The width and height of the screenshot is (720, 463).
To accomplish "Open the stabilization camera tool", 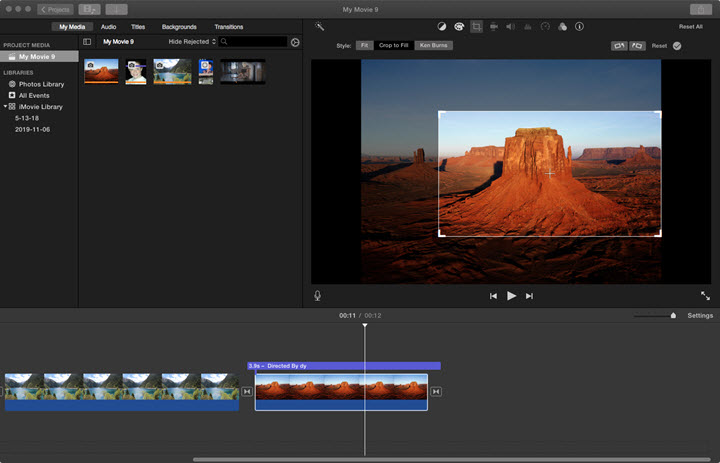I will pyautogui.click(x=493, y=27).
